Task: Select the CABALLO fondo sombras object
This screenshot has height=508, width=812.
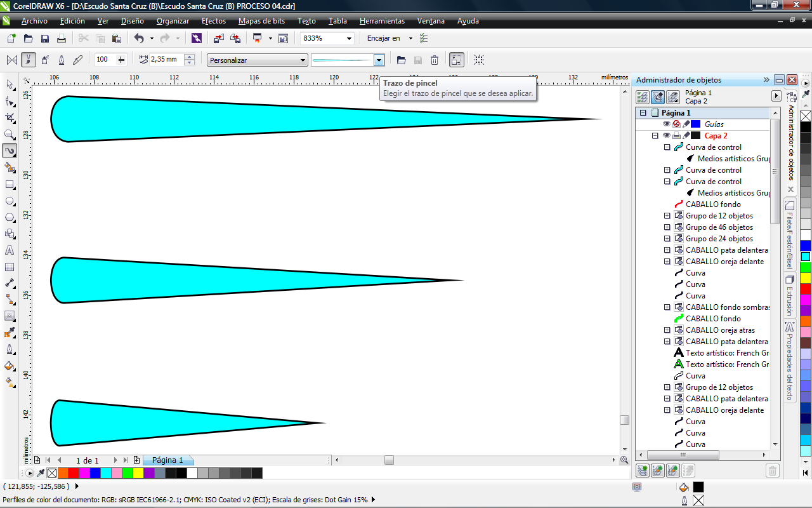Action: pos(727,307)
